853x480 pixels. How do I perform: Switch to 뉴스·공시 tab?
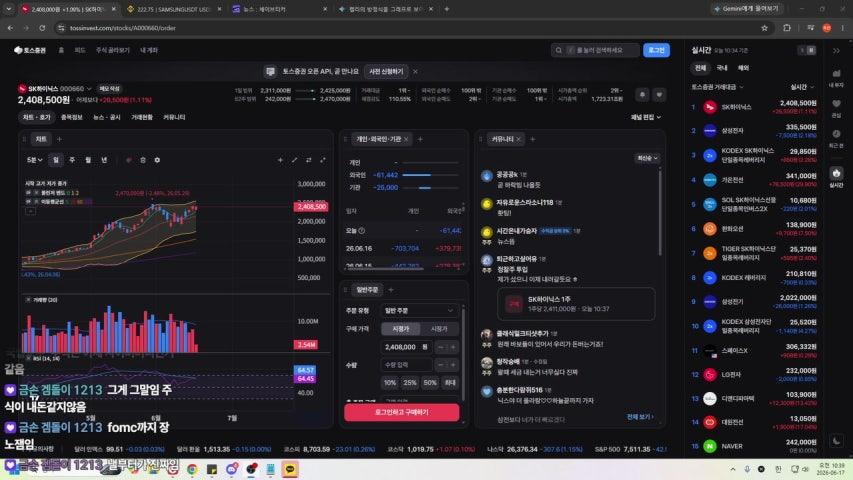click(x=107, y=117)
